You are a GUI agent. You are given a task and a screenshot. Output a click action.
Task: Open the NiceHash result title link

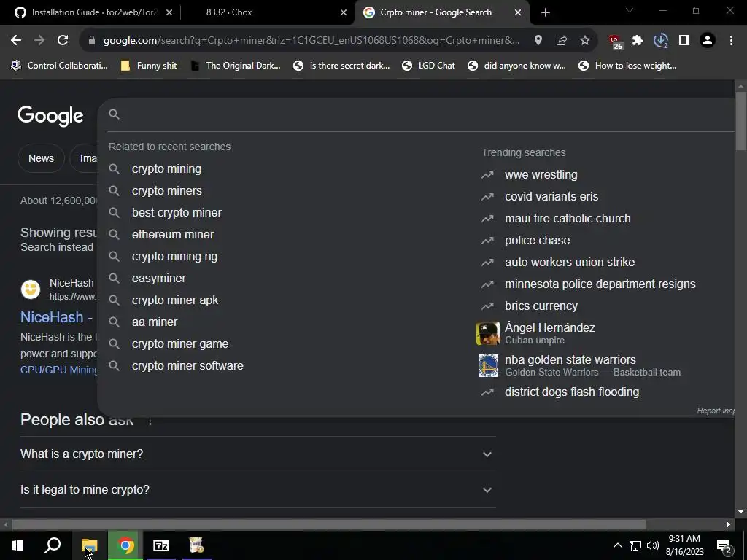coord(56,318)
